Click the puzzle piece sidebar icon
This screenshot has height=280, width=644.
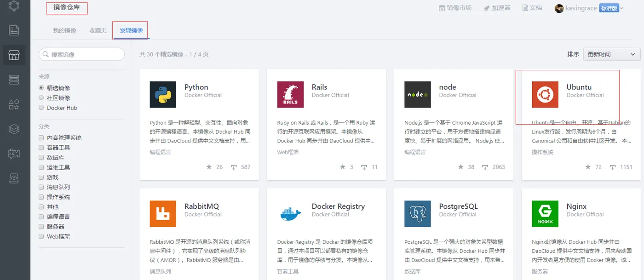point(14,154)
